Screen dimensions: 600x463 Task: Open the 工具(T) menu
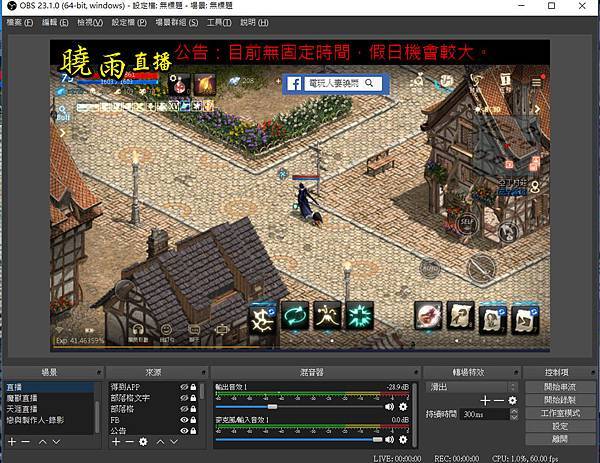click(219, 23)
